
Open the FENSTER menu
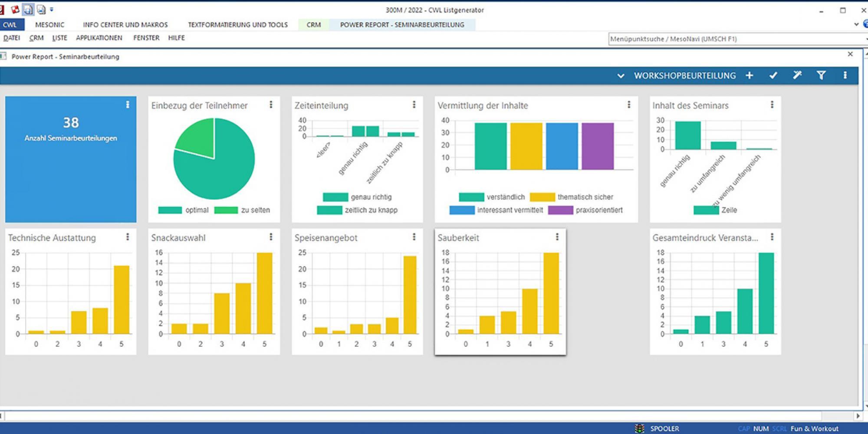coord(146,38)
